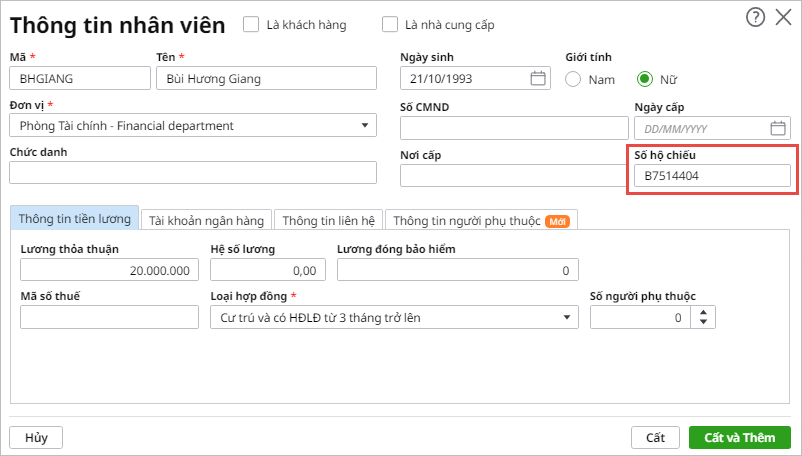This screenshot has width=802, height=456.
Task: Click the Hủy cancel button
Action: 36,437
